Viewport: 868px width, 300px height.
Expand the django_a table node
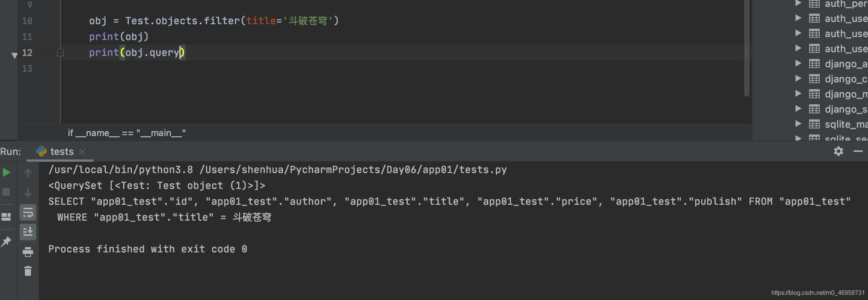click(798, 63)
